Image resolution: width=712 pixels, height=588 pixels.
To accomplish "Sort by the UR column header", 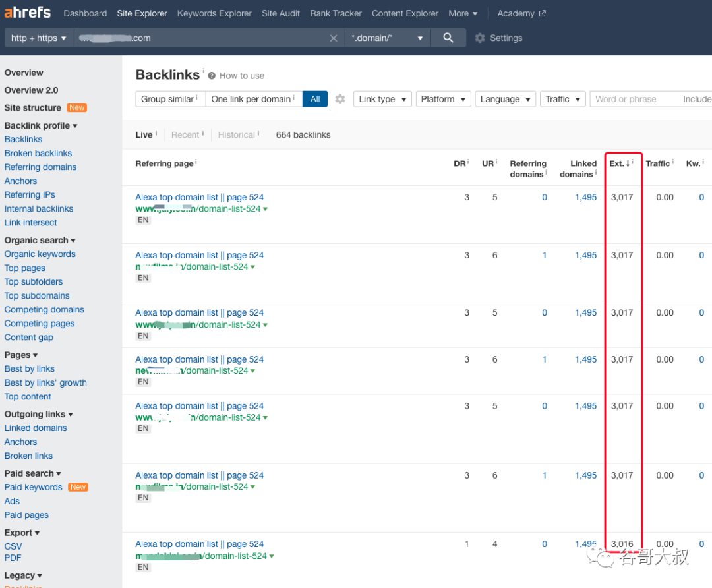I will (488, 163).
